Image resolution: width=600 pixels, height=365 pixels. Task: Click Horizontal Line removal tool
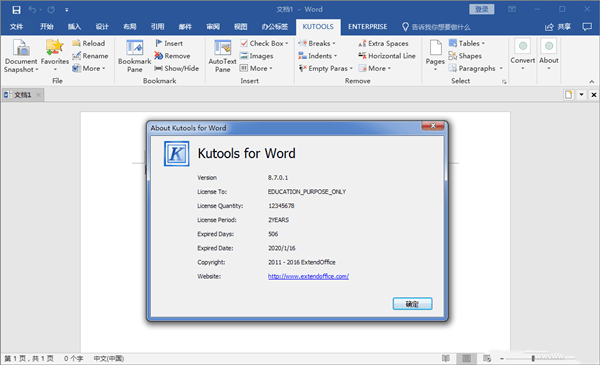[x=387, y=56]
